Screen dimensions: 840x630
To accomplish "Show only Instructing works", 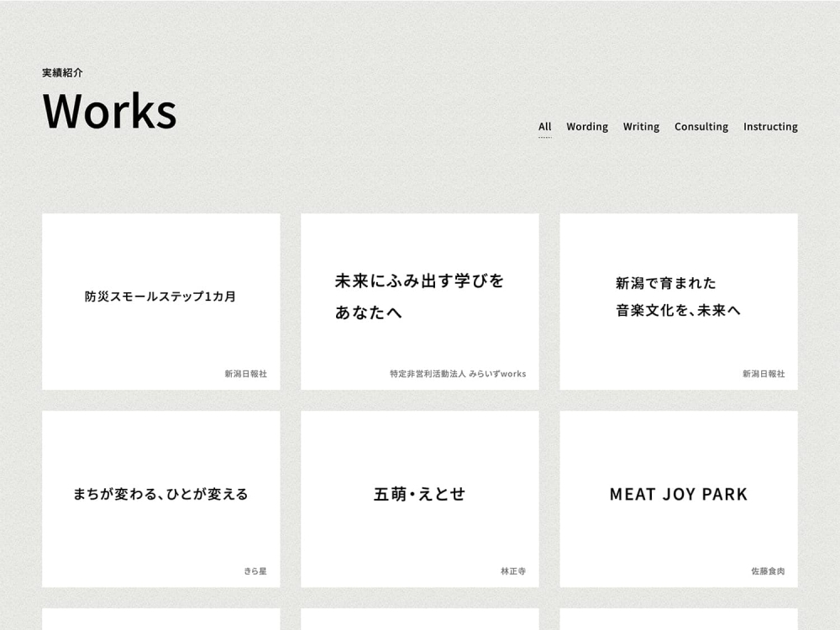I will [x=770, y=126].
